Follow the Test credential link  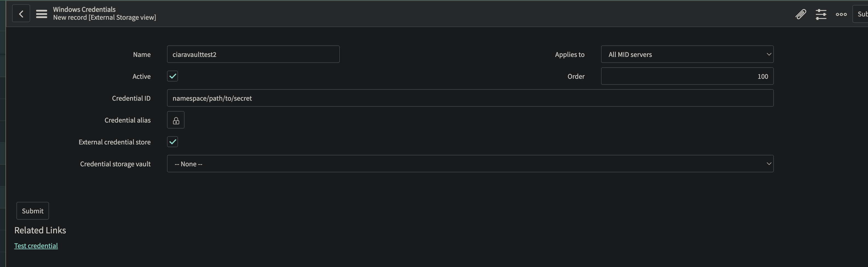pyautogui.click(x=36, y=246)
